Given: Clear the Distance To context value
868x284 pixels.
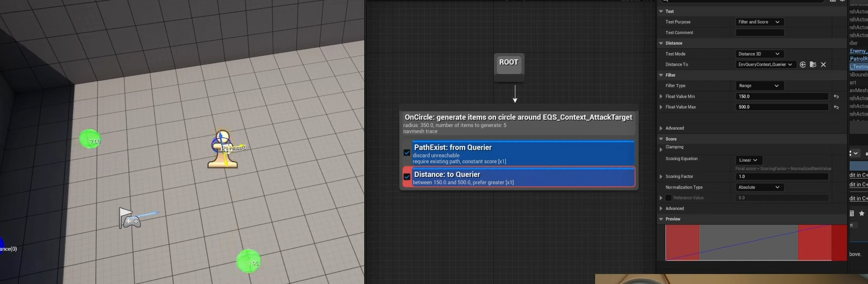Looking at the screenshot, I should coord(823,65).
